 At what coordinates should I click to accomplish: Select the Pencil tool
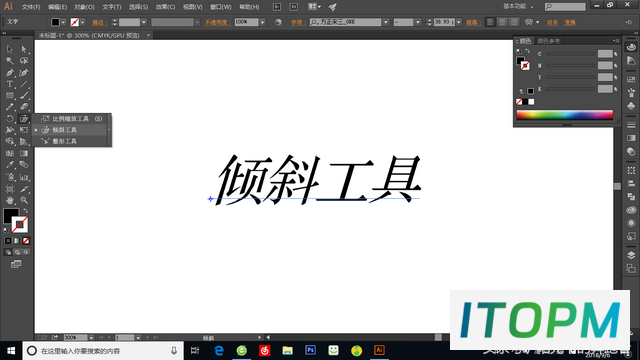[10, 107]
